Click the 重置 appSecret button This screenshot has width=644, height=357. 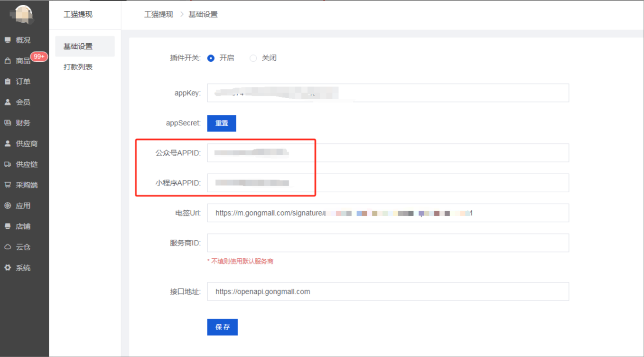pyautogui.click(x=222, y=123)
